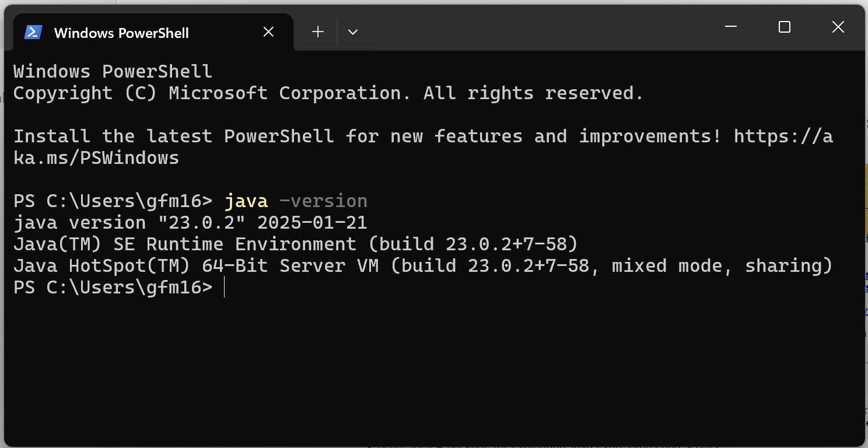Minimize the terminal window
The width and height of the screenshot is (868, 448).
click(731, 27)
